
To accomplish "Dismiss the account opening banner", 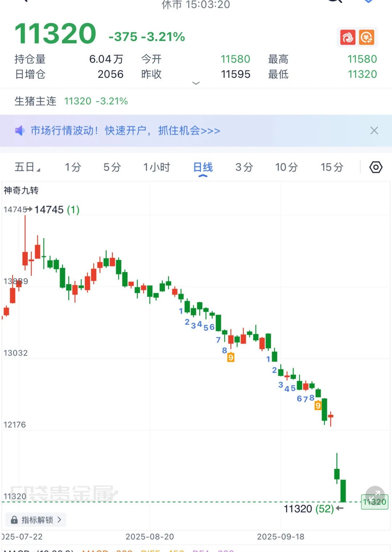I will [374, 131].
